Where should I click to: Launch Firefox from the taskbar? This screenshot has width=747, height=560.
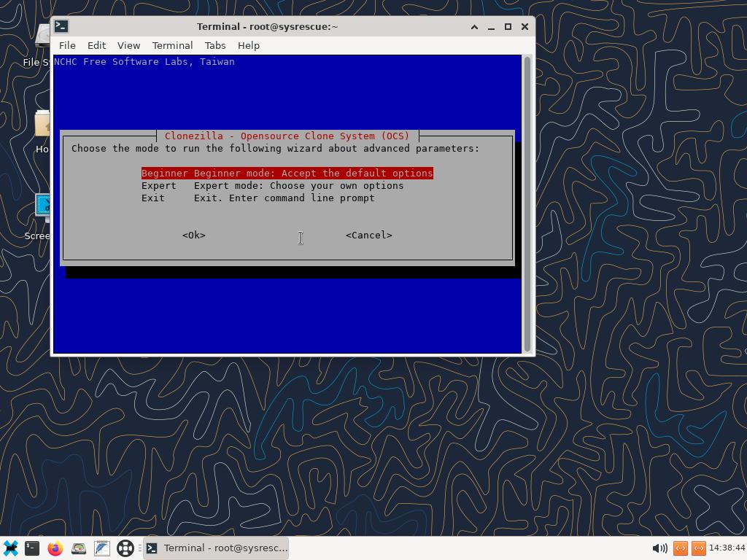[55, 548]
